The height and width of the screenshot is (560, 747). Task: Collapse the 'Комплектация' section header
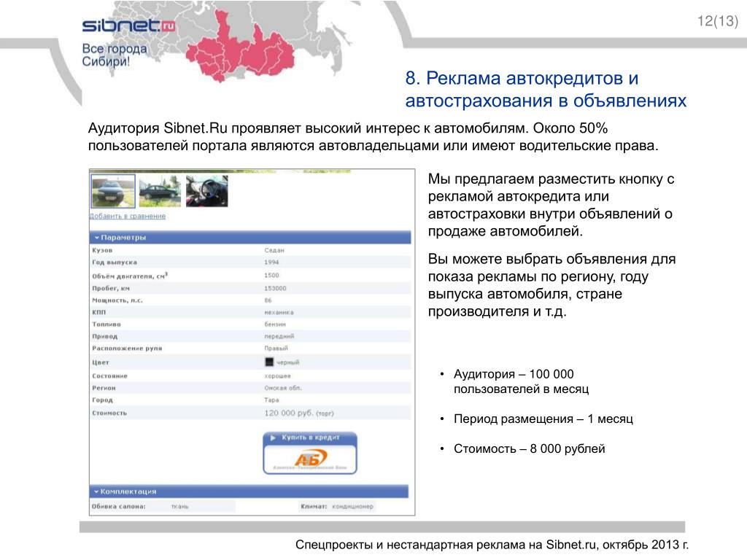click(x=249, y=491)
